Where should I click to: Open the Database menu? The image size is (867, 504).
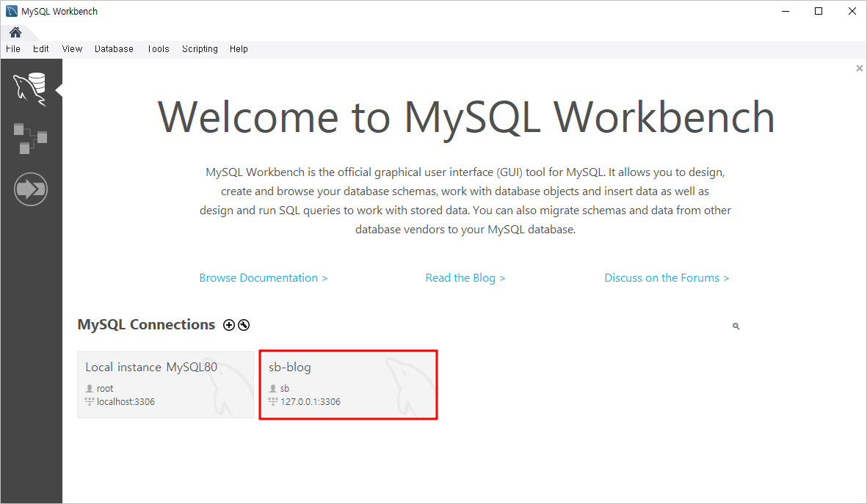[114, 48]
